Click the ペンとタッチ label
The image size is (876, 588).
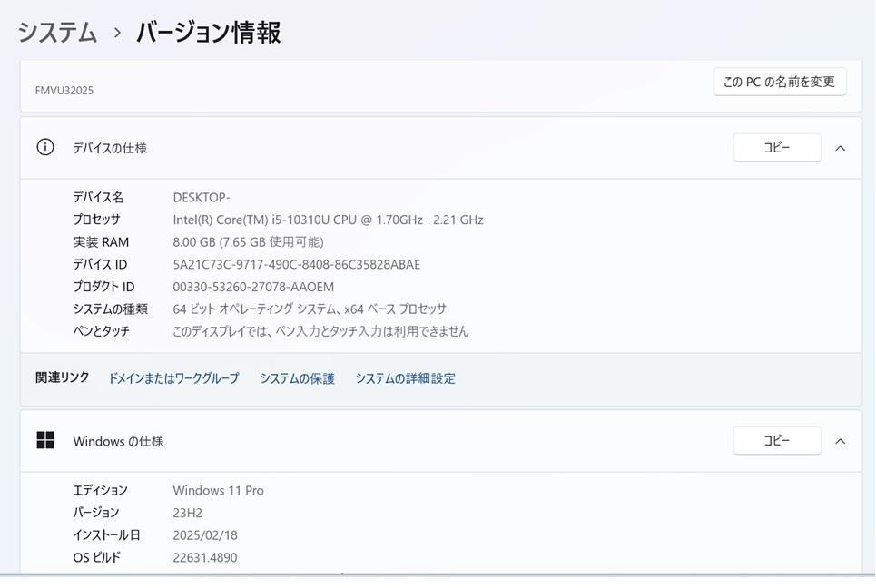pyautogui.click(x=101, y=331)
